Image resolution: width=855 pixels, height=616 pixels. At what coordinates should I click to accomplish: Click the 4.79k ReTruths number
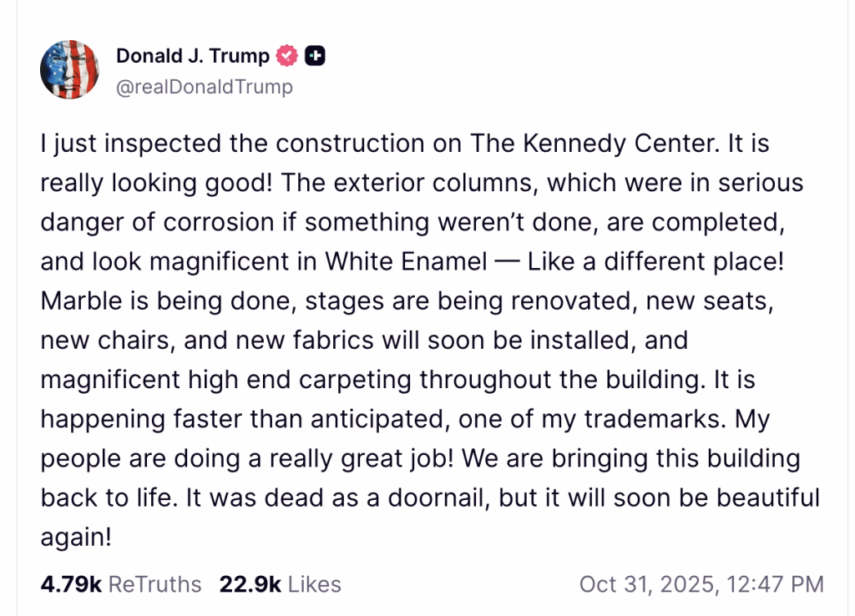coord(71,584)
